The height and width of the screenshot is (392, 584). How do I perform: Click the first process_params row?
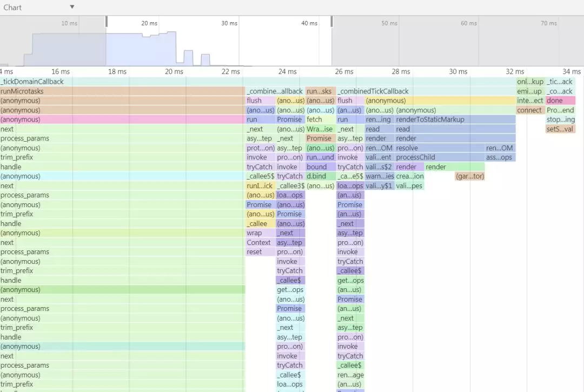click(x=122, y=138)
